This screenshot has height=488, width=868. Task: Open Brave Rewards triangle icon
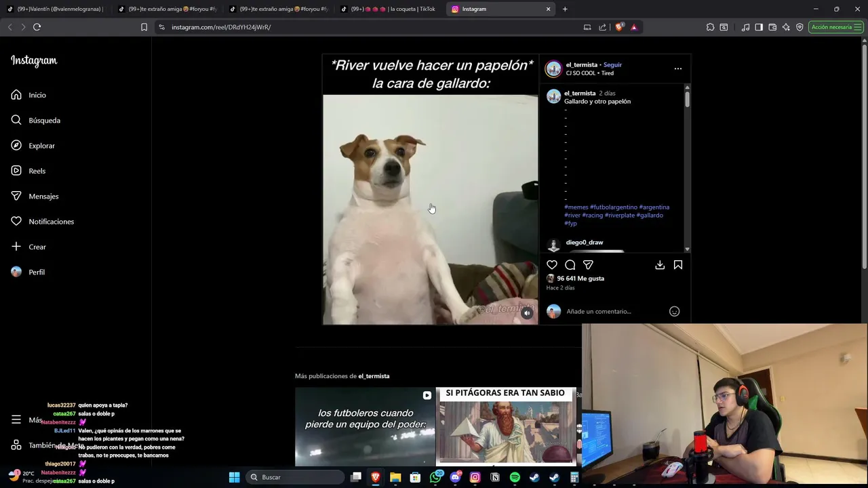pyautogui.click(x=634, y=27)
